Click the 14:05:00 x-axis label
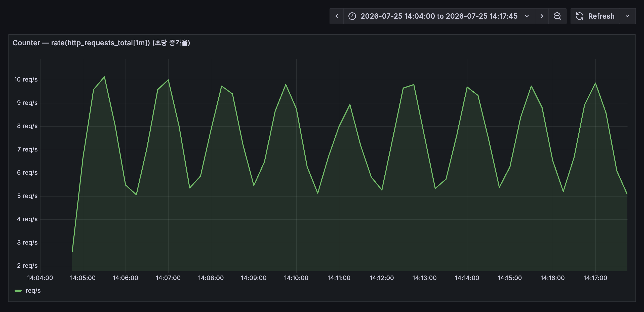 pyautogui.click(x=83, y=278)
